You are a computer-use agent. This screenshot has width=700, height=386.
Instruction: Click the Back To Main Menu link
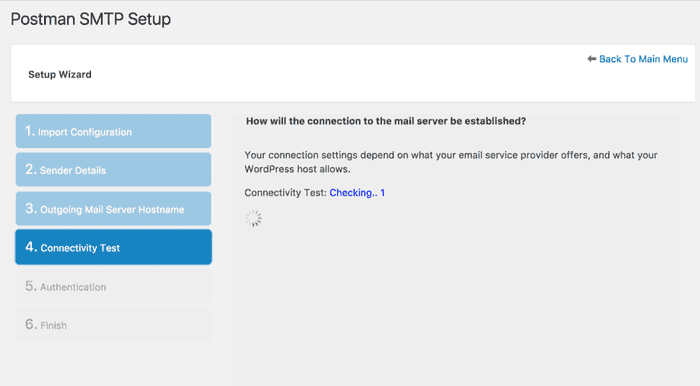click(643, 59)
